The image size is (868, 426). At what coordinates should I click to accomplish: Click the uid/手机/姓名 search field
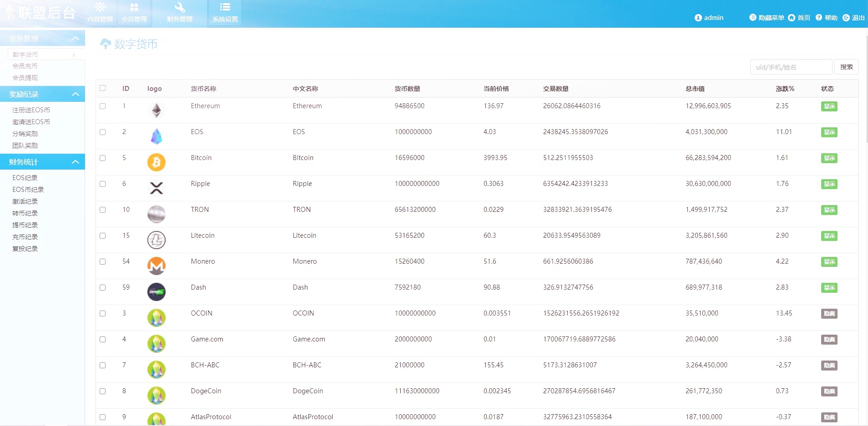(791, 67)
